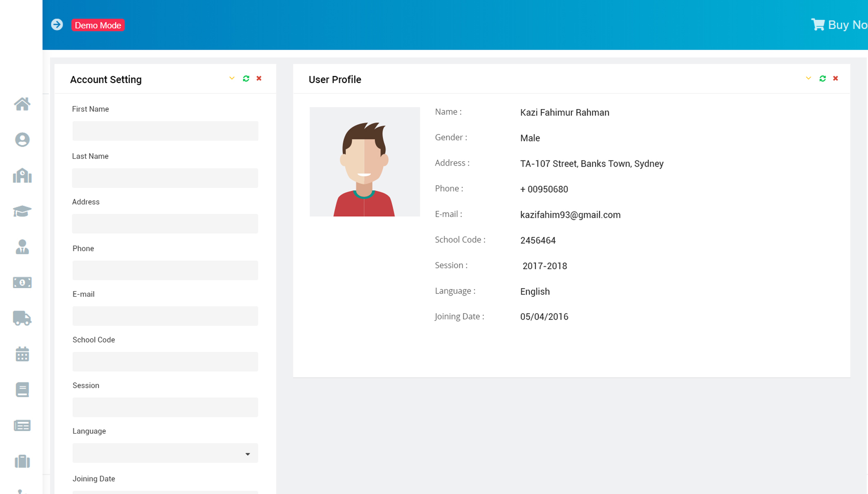Collapse the User Profile panel chevron
This screenshot has width=868, height=494.
click(808, 78)
